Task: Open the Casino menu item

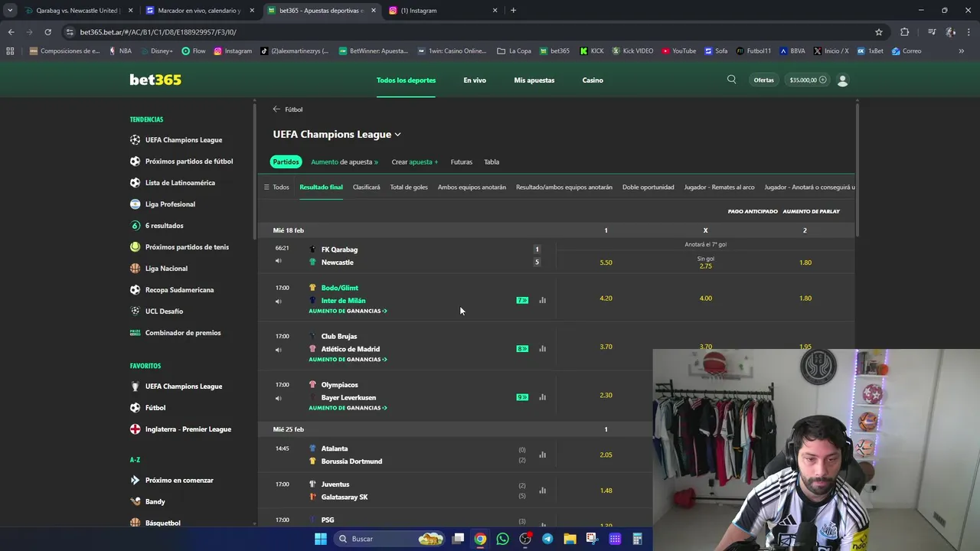Action: click(593, 80)
